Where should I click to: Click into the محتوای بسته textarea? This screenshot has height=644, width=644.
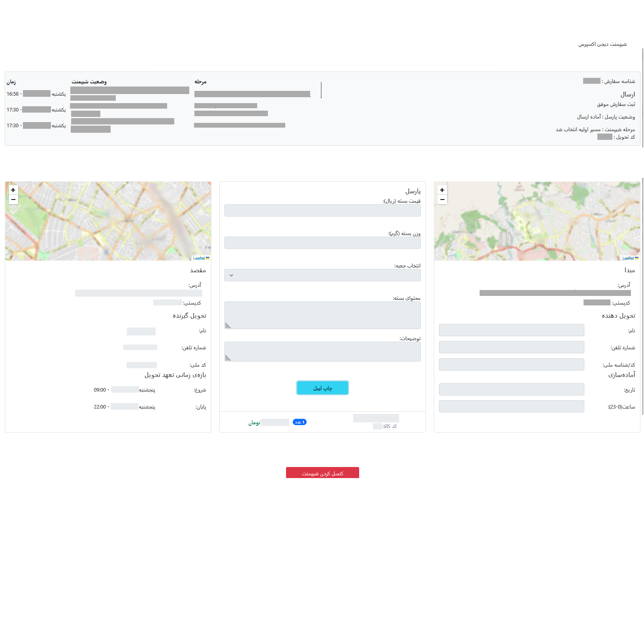click(322, 315)
